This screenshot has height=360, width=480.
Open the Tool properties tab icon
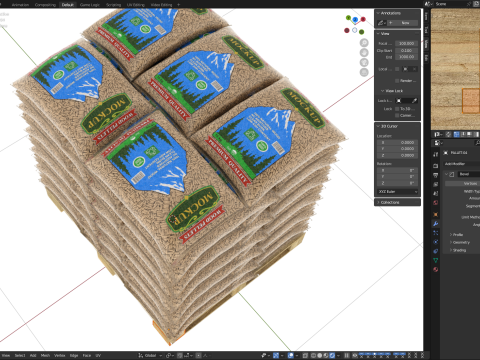click(436, 154)
